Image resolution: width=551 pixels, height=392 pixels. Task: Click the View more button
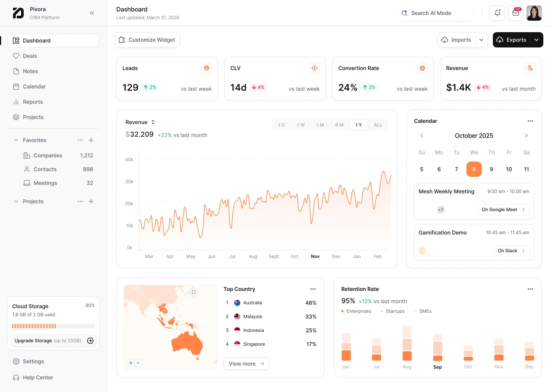(x=246, y=364)
